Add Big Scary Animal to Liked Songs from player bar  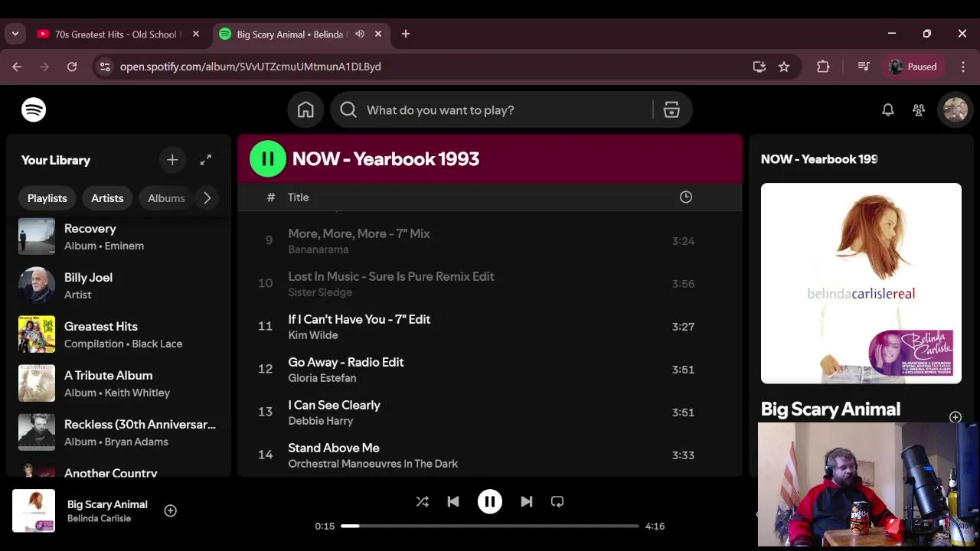[171, 510]
